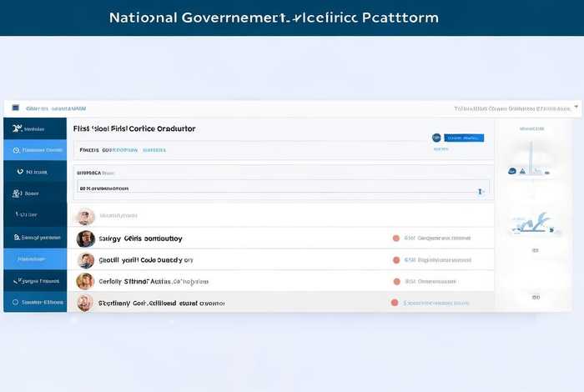This screenshot has height=392, width=584.
Task: Click the first sidebar item icon
Action: pos(16,128)
